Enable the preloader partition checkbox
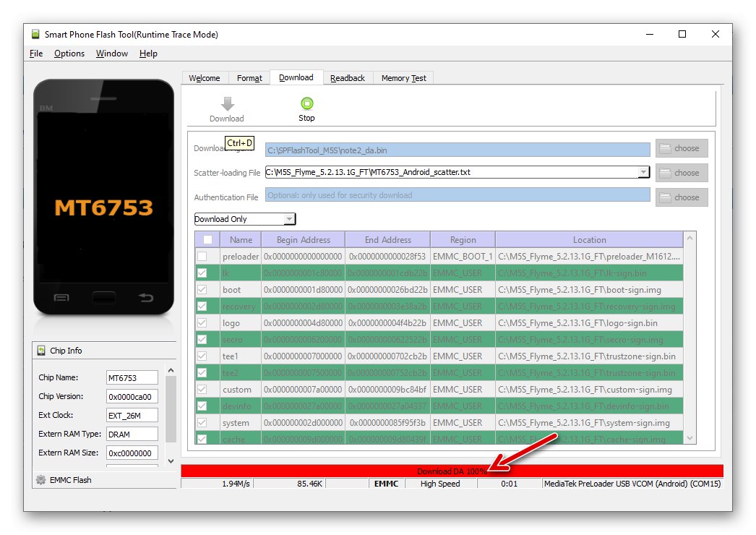Image resolution: width=756 pixels, height=535 pixels. (203, 256)
